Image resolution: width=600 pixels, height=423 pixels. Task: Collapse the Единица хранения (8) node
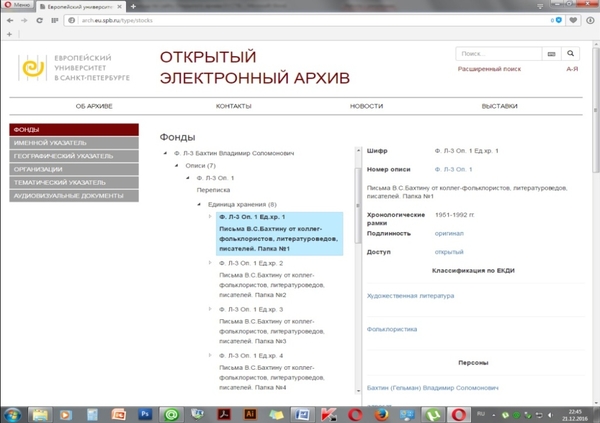[197, 203]
